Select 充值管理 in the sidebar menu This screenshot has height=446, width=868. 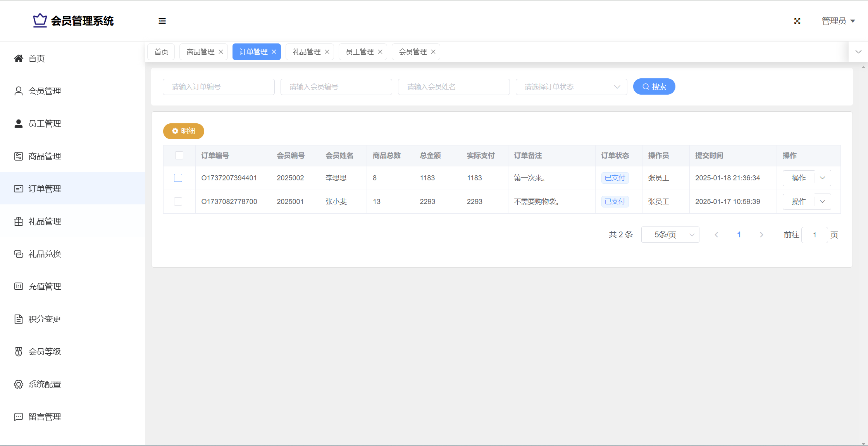tap(45, 287)
